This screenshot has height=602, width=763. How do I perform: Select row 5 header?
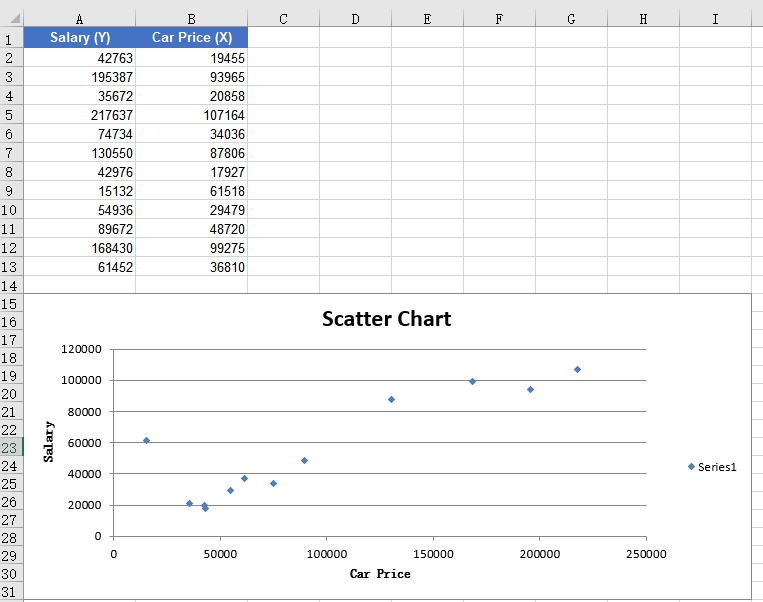coord(11,115)
